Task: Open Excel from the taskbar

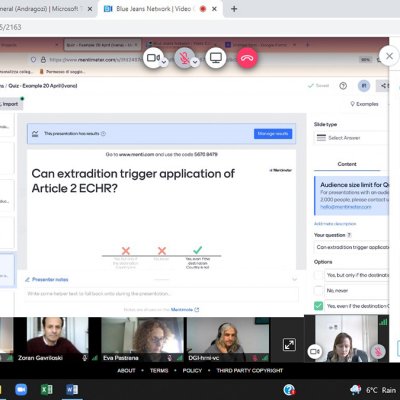Action: [x=46, y=389]
